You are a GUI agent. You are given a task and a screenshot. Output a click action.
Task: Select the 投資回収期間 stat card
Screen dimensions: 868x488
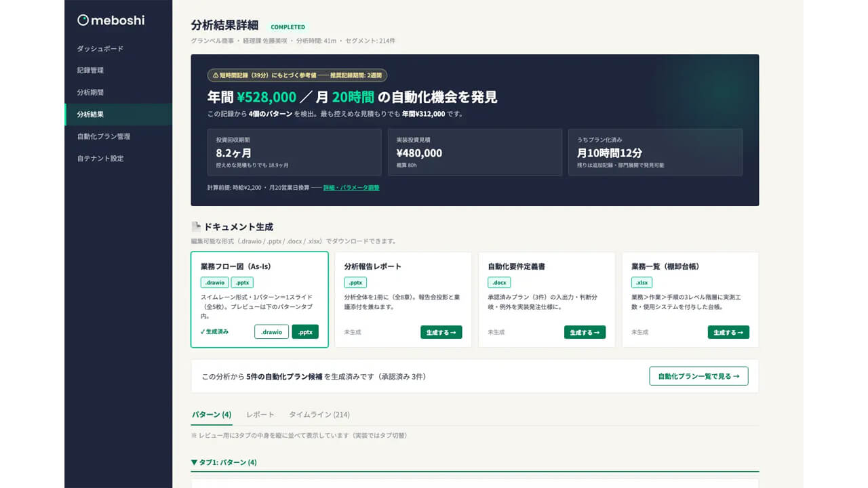tap(294, 152)
